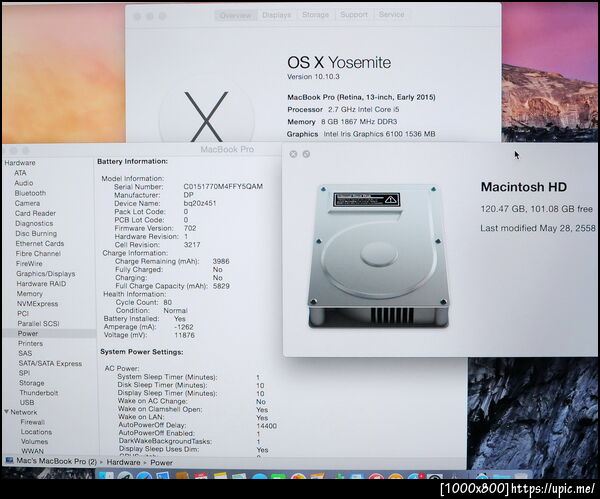This screenshot has width=600, height=499.
Task: Select SPI in the sidebar
Action: click(24, 373)
